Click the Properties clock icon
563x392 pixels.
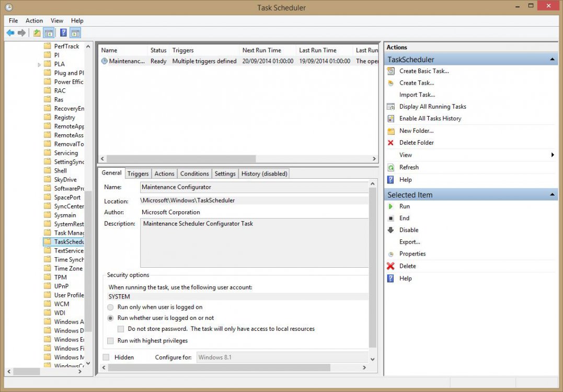pyautogui.click(x=391, y=254)
